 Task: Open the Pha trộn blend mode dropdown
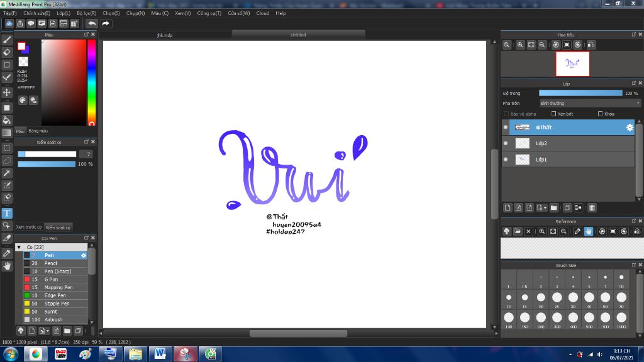[x=590, y=103]
